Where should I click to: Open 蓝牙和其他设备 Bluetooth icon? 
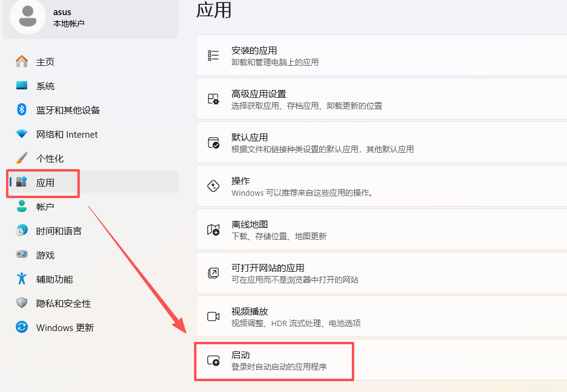(x=22, y=109)
